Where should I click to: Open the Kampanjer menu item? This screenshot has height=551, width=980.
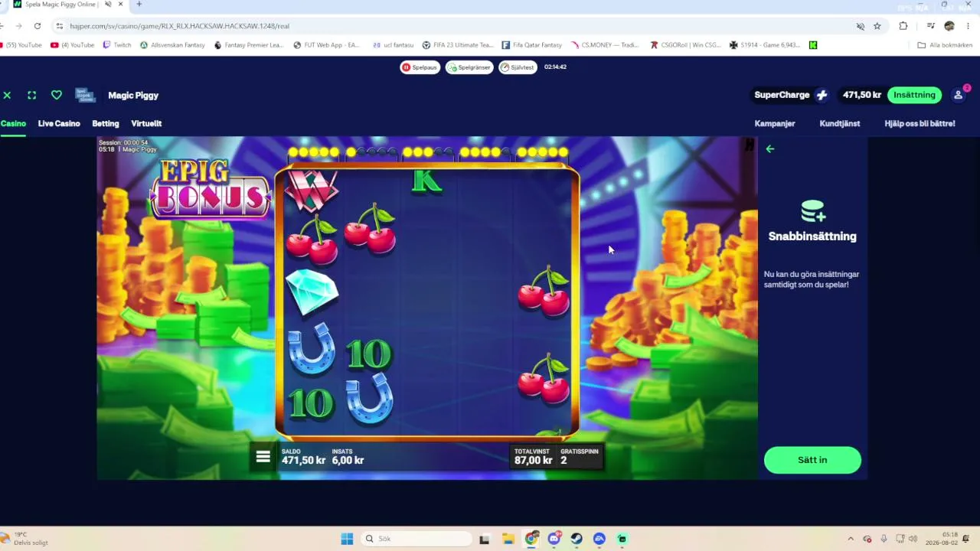[x=775, y=123]
